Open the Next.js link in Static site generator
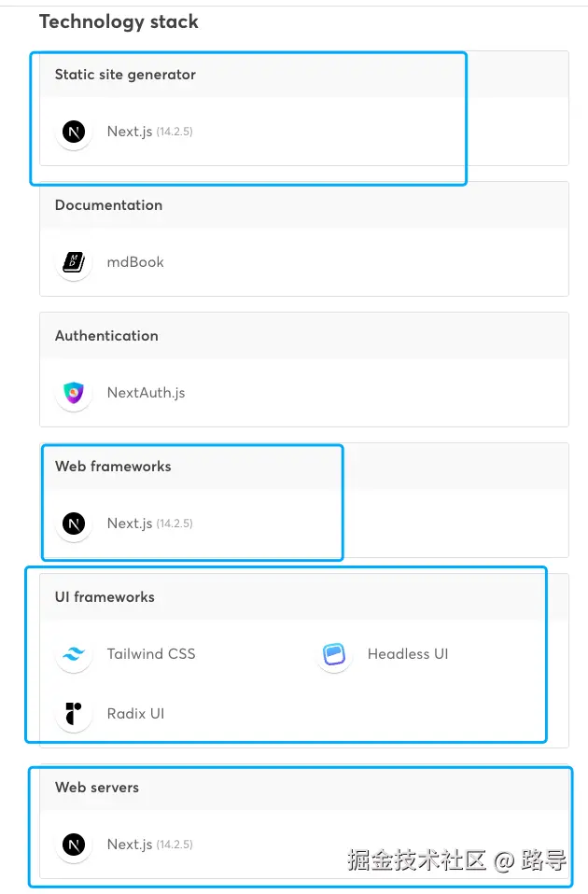588x894 pixels. (x=129, y=132)
